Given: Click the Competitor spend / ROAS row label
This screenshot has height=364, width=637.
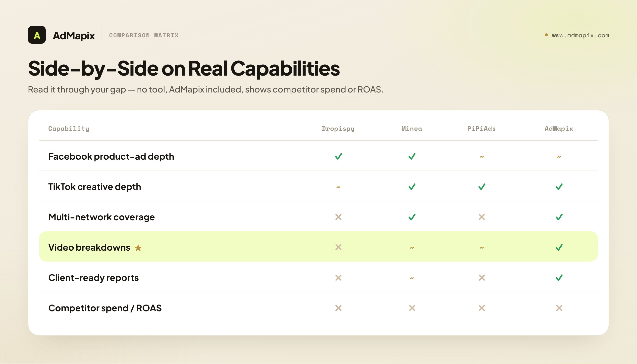Looking at the screenshot, I should click(105, 308).
